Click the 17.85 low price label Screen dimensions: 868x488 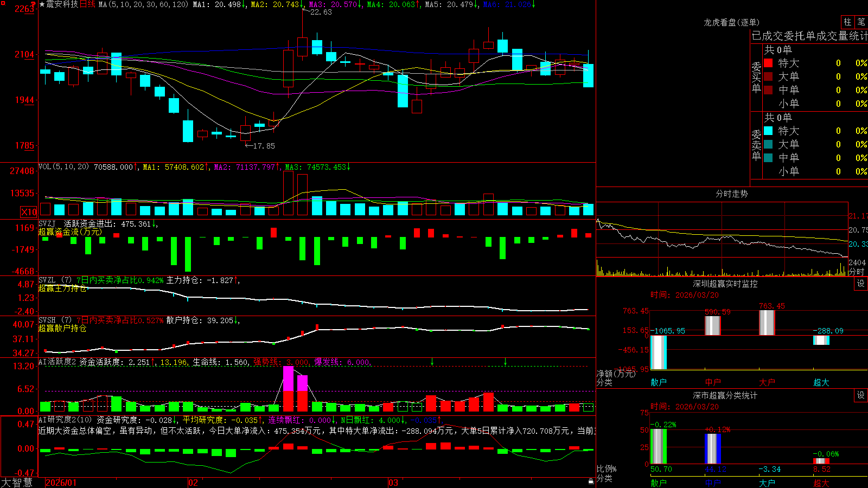pos(264,146)
